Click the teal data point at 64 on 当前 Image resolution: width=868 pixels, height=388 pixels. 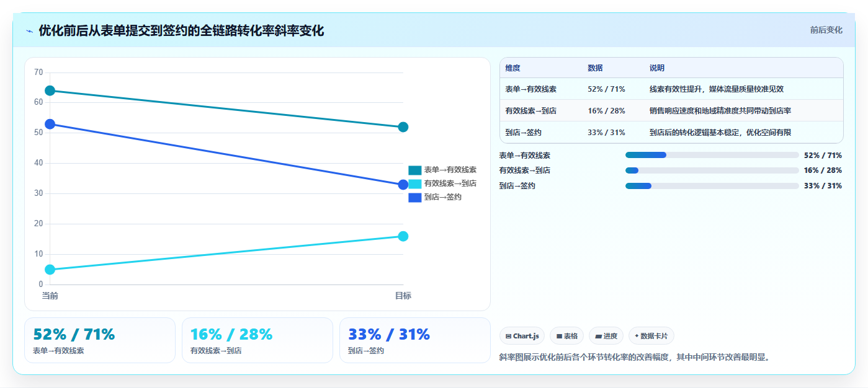point(50,91)
